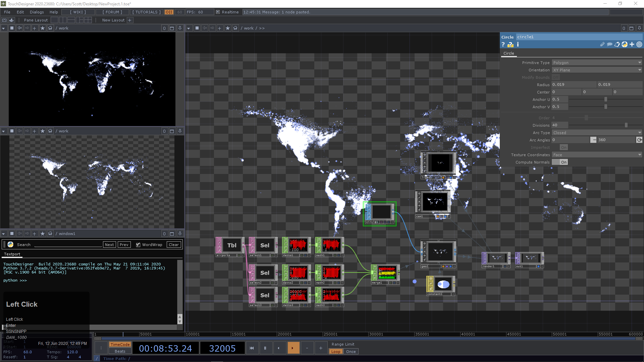Viewport: 644px width, 362px height.
Task: Adjust the Divisions slider
Action: click(626, 125)
